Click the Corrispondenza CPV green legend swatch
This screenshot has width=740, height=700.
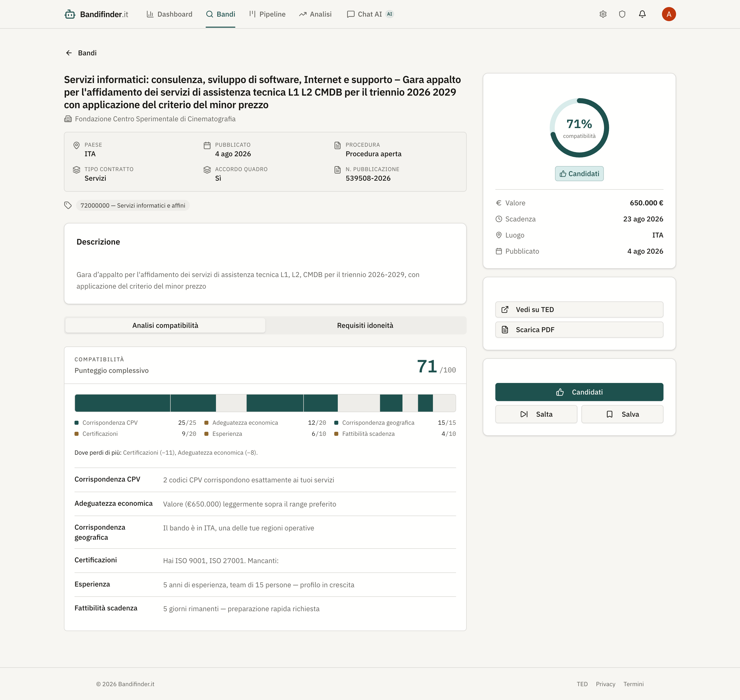tap(77, 423)
